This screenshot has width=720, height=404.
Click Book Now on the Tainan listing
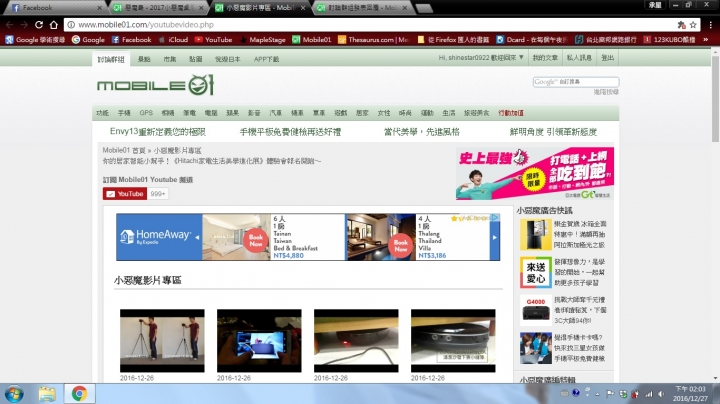pyautogui.click(x=256, y=241)
